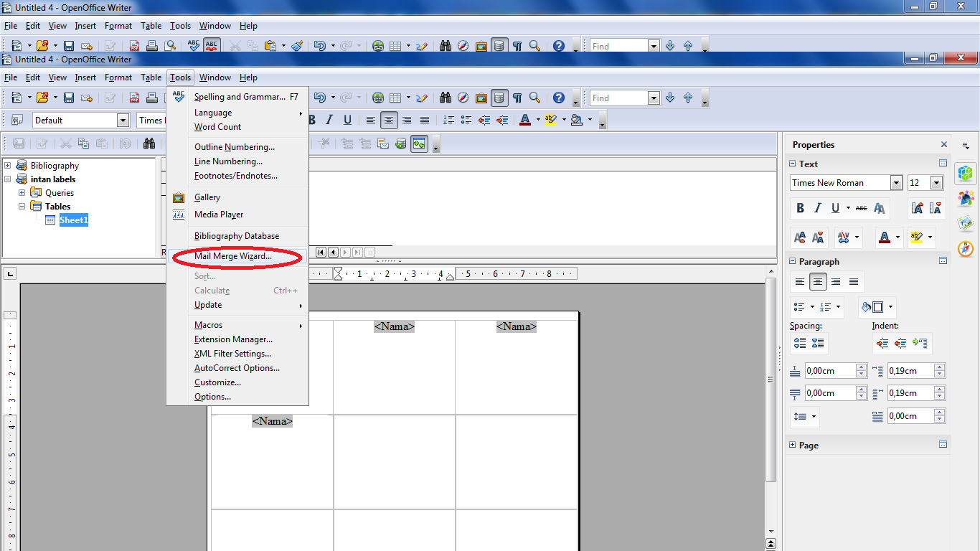This screenshot has width=980, height=551.
Task: Toggle bullet list in formatting toolbar
Action: pyautogui.click(x=466, y=121)
